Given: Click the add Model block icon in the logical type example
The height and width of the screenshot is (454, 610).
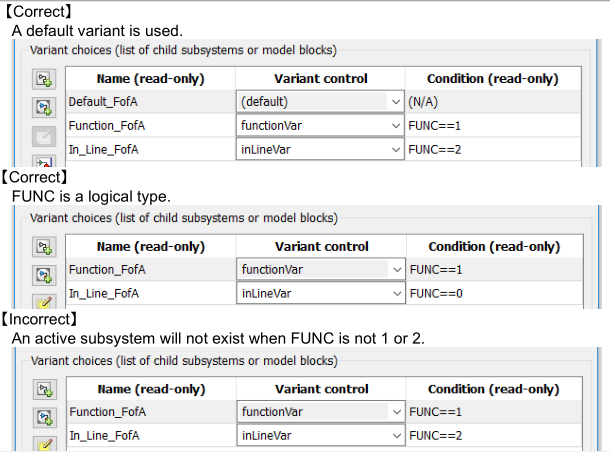Looking at the screenshot, I should point(46,274).
